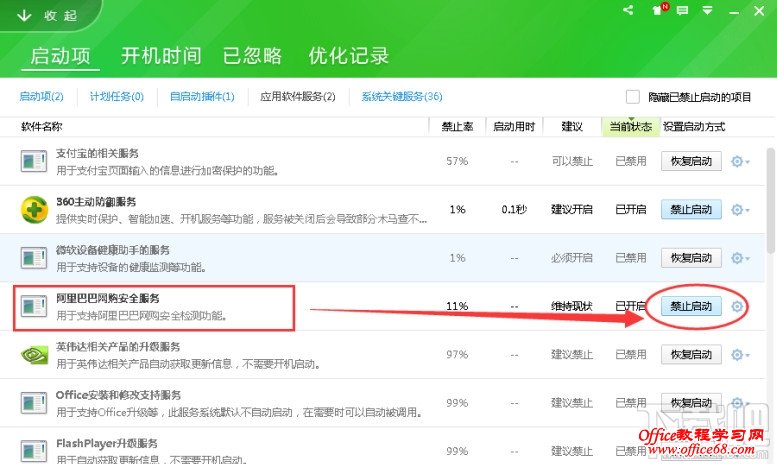Click the 97% disable rate value
The width and height of the screenshot is (777, 464).
457,354
